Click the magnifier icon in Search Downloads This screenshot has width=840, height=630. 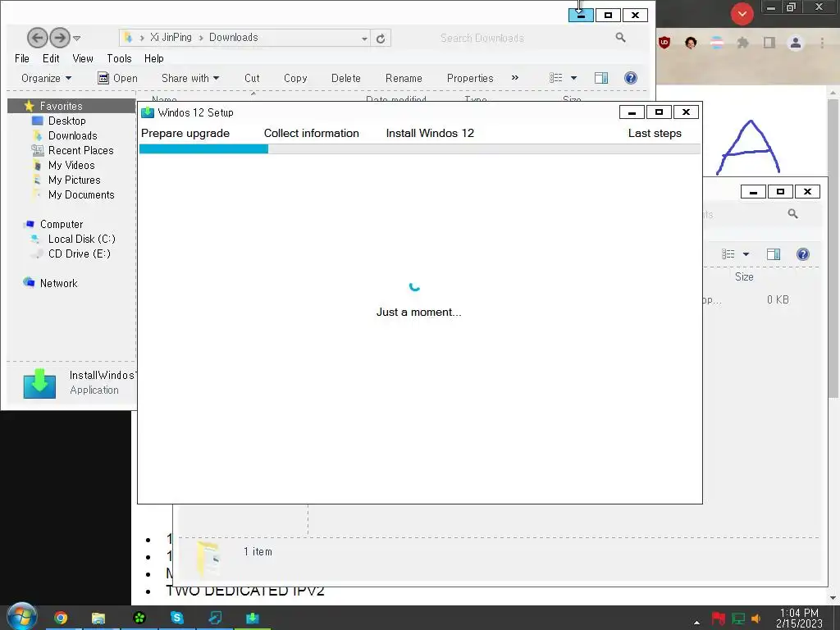620,38
